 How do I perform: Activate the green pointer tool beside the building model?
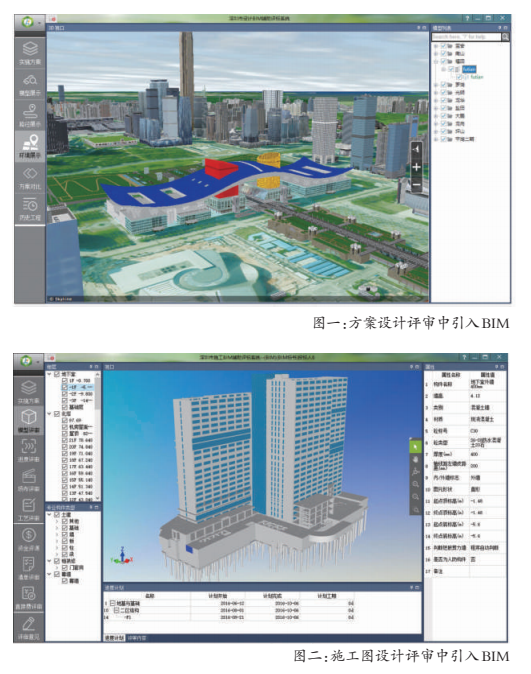tap(415, 447)
